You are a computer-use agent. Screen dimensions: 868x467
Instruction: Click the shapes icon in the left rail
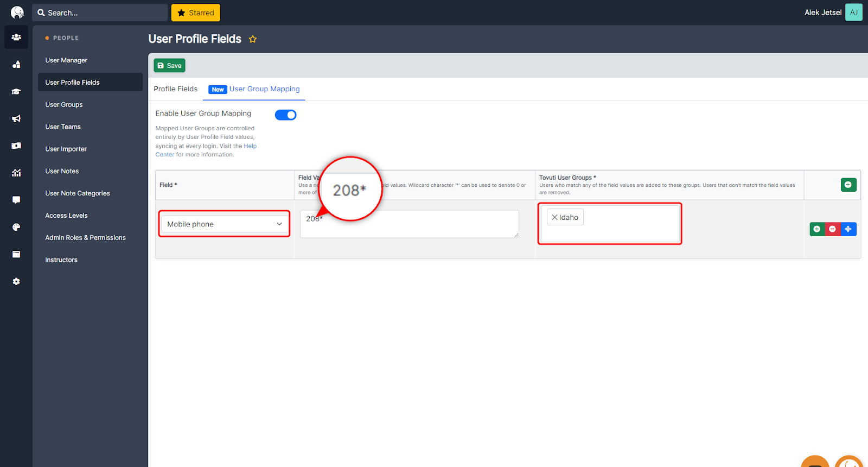16,65
